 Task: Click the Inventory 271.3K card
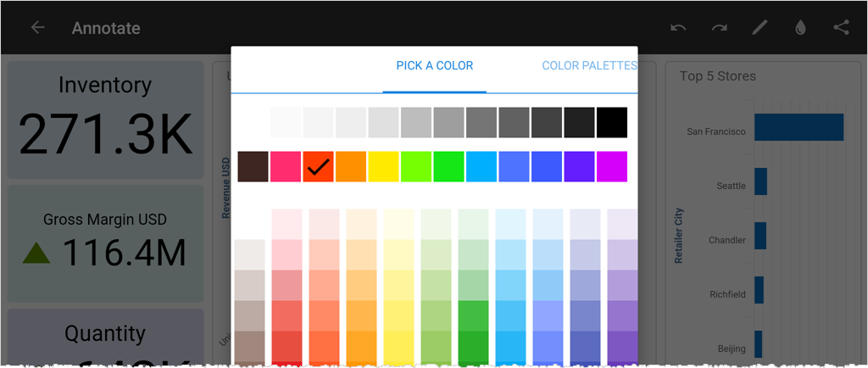click(105, 119)
